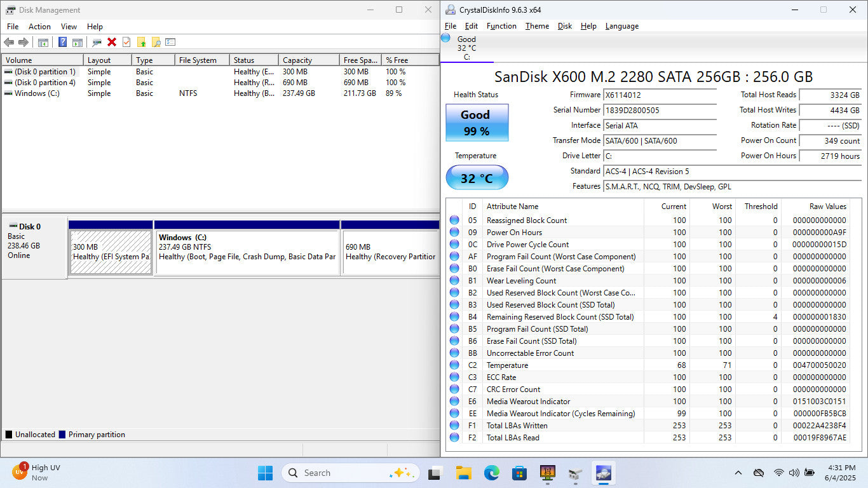Open the Action menu in Disk Management

(39, 27)
